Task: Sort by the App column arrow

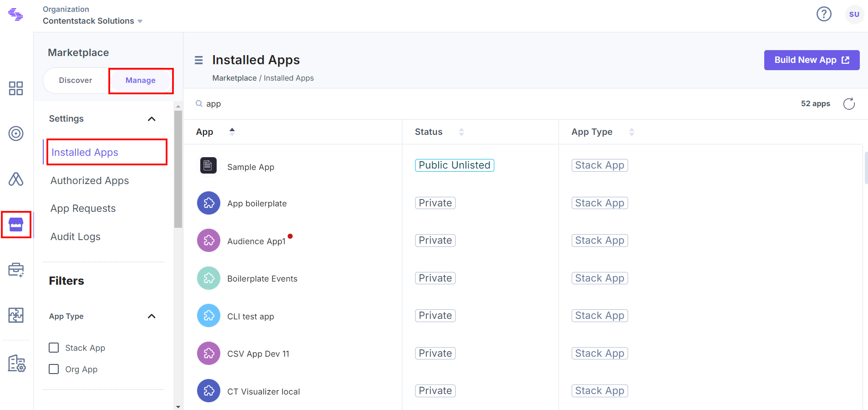Action: click(x=232, y=132)
